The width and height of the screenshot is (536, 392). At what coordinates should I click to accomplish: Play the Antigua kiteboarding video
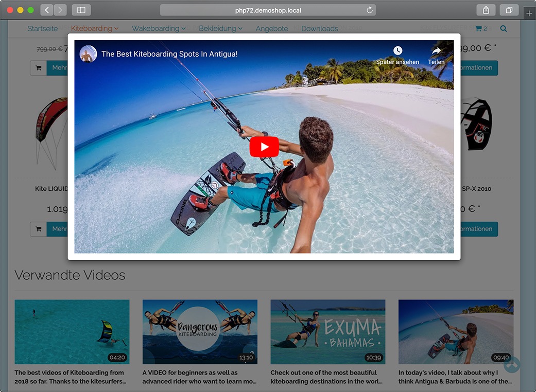coord(264,147)
